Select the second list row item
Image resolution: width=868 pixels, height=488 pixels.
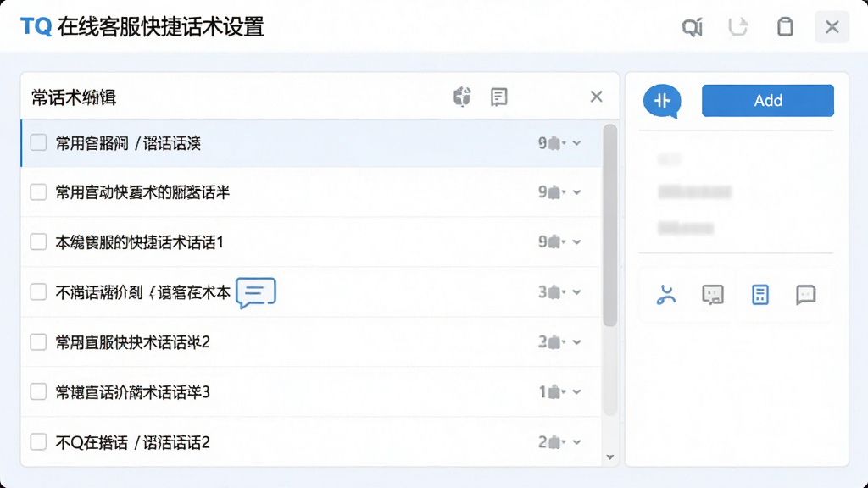(x=311, y=192)
